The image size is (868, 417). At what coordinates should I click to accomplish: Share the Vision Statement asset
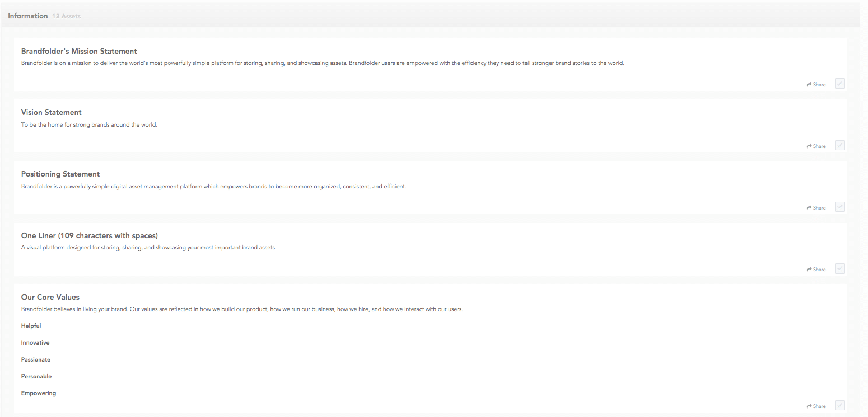point(816,146)
